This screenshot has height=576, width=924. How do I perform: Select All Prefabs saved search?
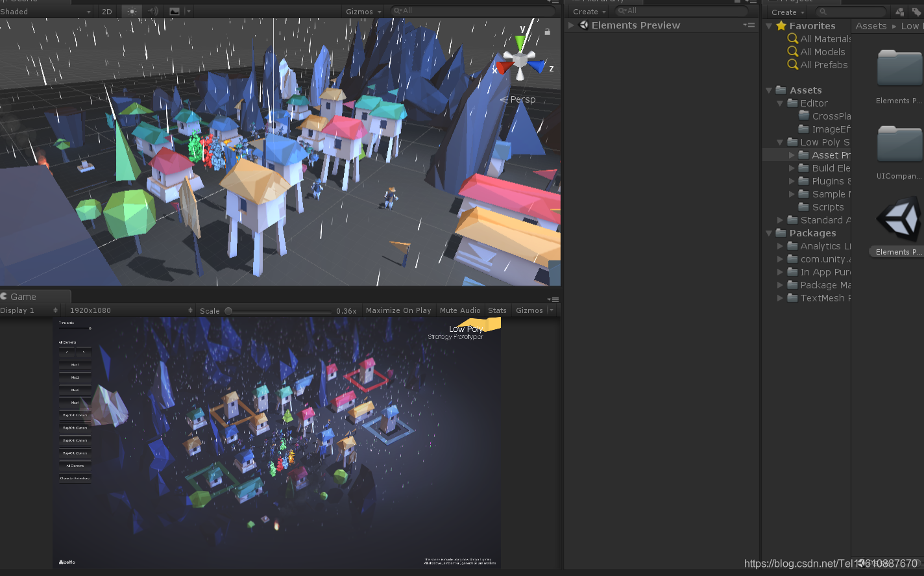(x=818, y=65)
